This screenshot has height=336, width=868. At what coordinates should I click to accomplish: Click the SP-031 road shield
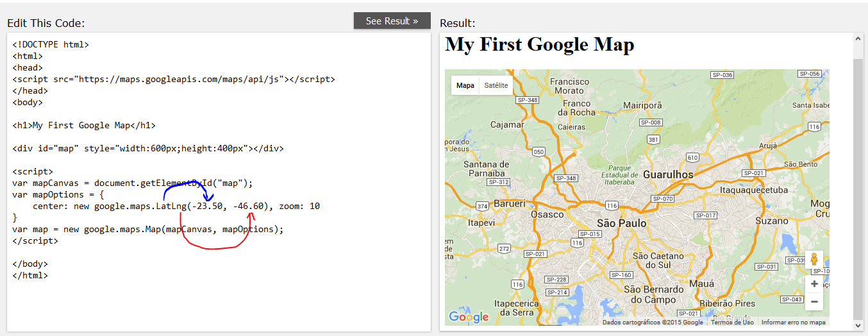767,267
